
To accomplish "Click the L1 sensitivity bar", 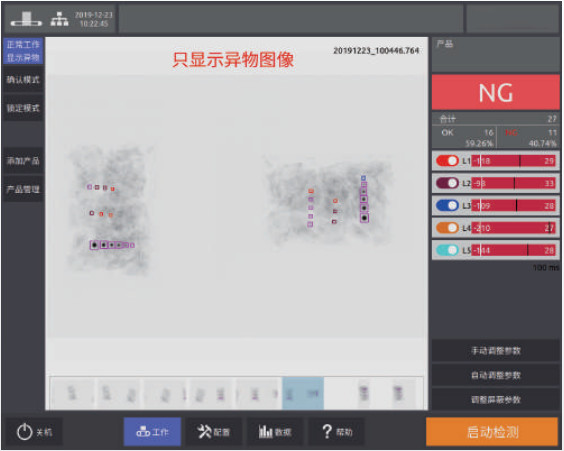I will (514, 161).
